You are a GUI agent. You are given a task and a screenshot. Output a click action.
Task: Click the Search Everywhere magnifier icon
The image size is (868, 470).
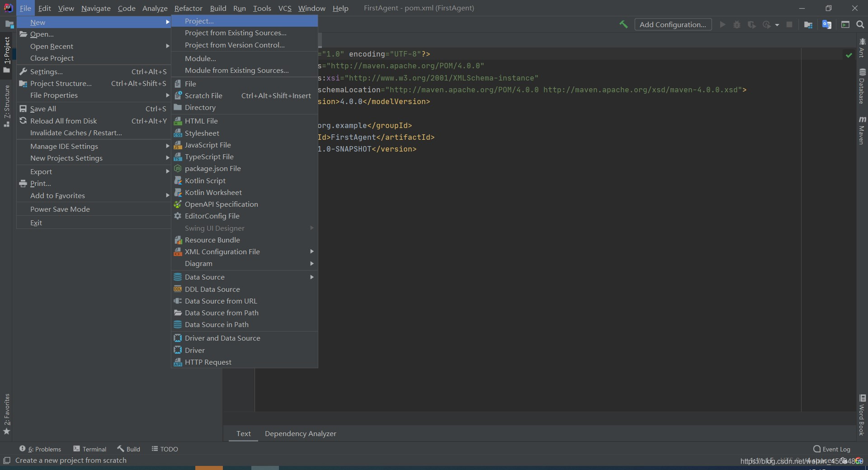[x=860, y=24]
